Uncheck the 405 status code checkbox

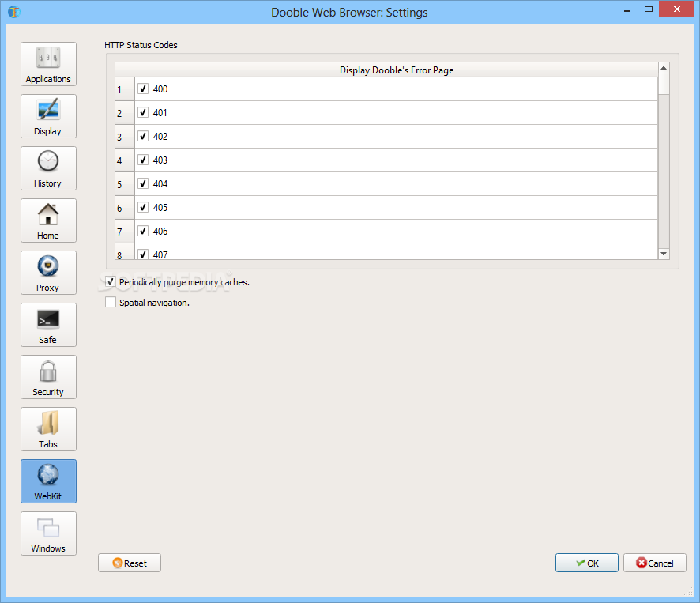143,207
